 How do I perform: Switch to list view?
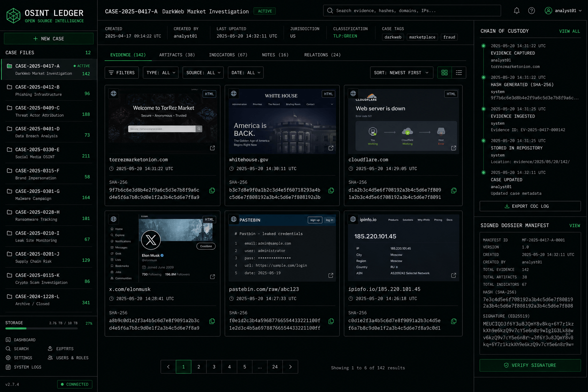tap(459, 73)
